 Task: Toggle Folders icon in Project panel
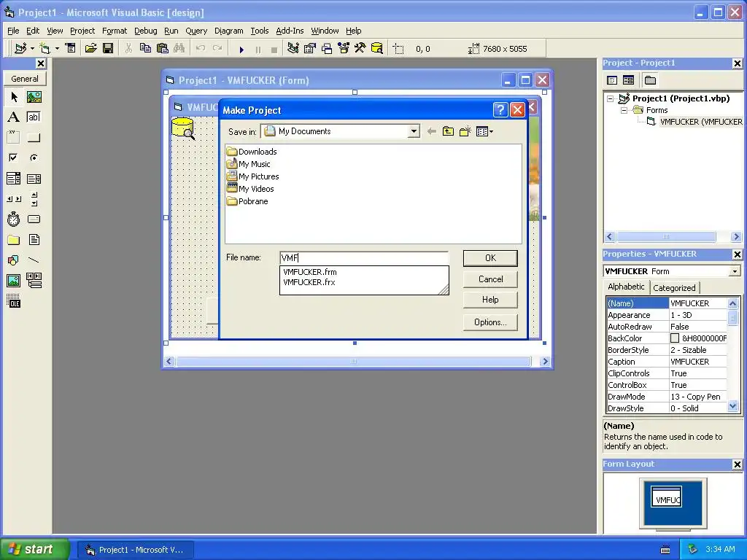click(650, 80)
